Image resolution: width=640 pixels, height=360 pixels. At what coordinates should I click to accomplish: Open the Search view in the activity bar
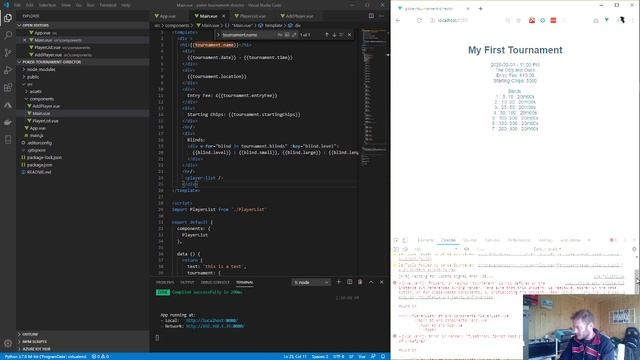pyautogui.click(x=8, y=35)
